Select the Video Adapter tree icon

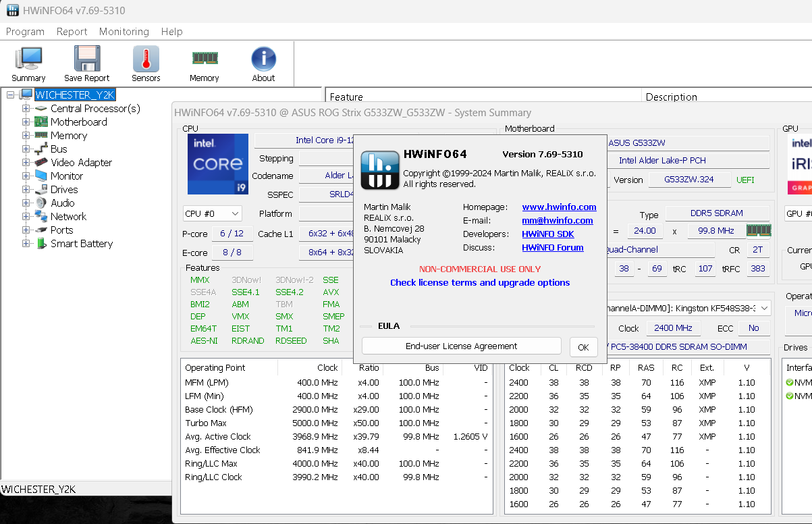click(x=41, y=163)
